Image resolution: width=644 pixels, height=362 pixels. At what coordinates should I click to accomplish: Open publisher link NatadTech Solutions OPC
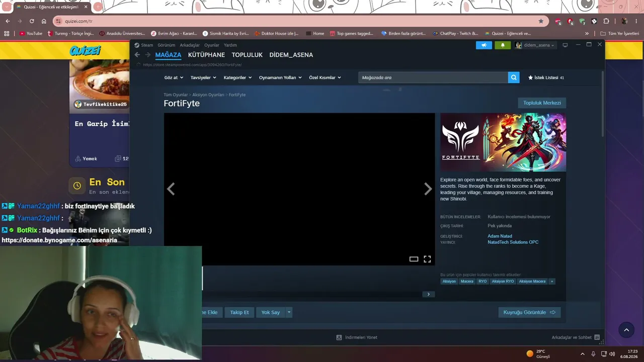point(513,242)
